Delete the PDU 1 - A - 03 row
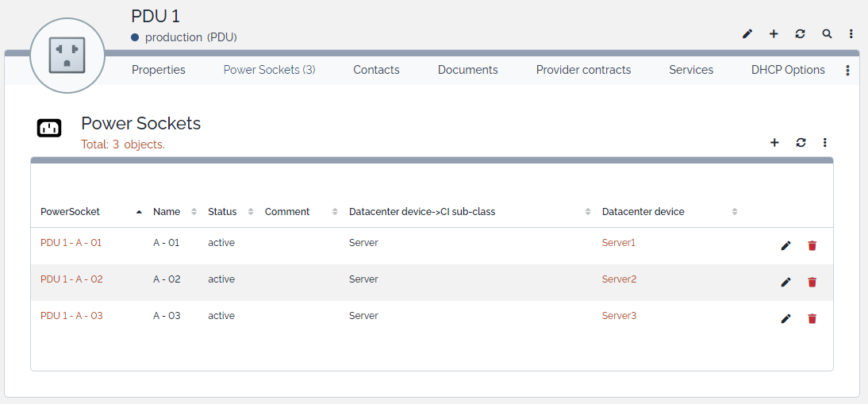The height and width of the screenshot is (404, 868). (x=812, y=319)
